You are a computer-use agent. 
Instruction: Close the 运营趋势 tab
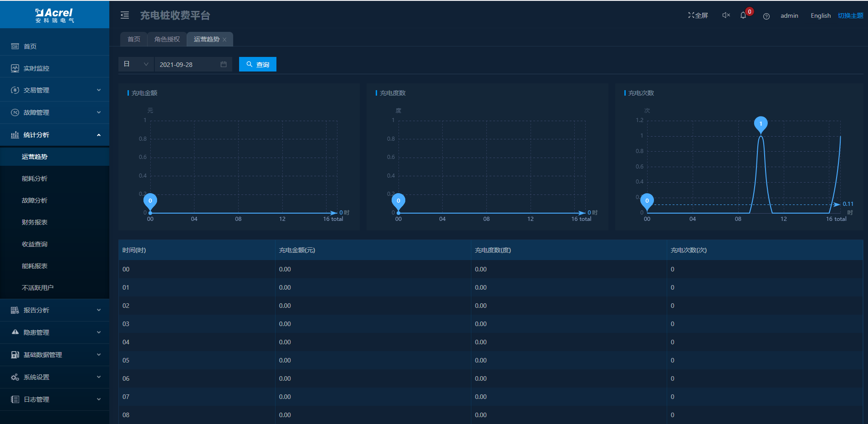(x=225, y=40)
